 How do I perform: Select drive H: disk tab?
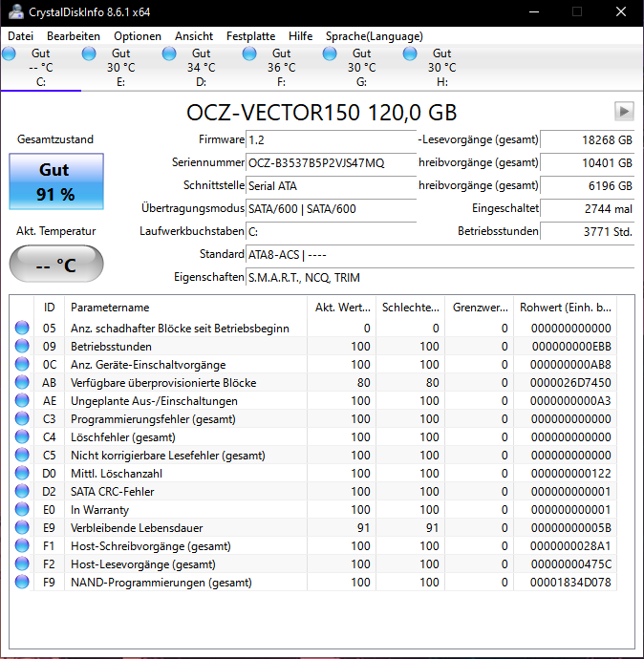[x=442, y=67]
